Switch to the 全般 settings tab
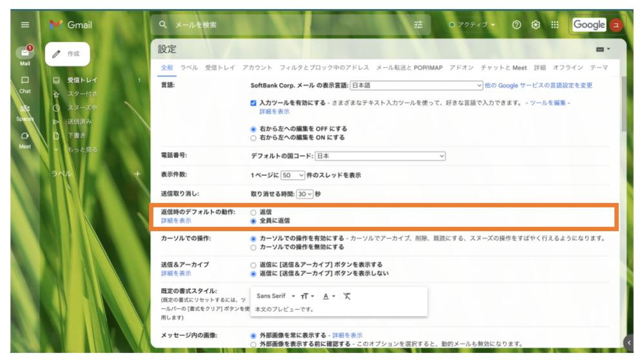The image size is (644, 362). coord(167,68)
